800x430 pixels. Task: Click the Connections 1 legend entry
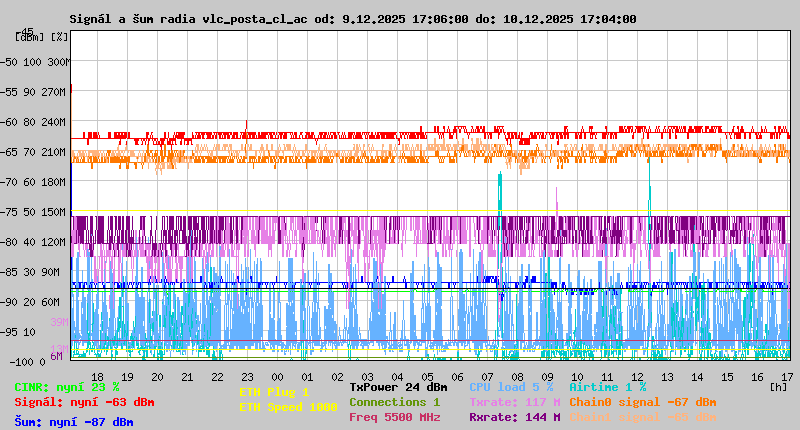tap(394, 402)
